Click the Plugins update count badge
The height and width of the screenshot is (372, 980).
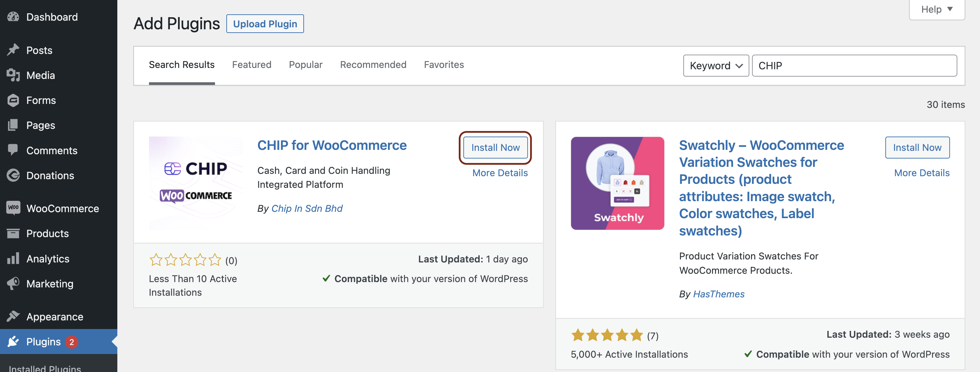click(x=72, y=342)
